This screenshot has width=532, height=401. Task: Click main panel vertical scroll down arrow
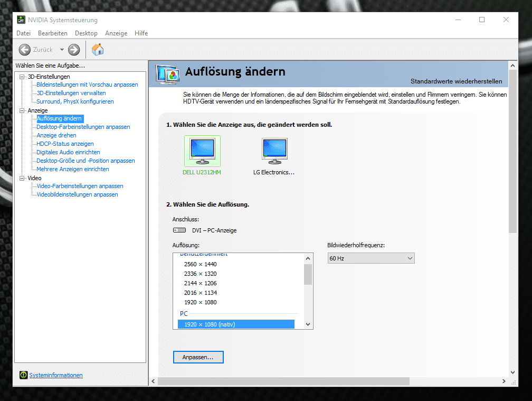tap(512, 372)
